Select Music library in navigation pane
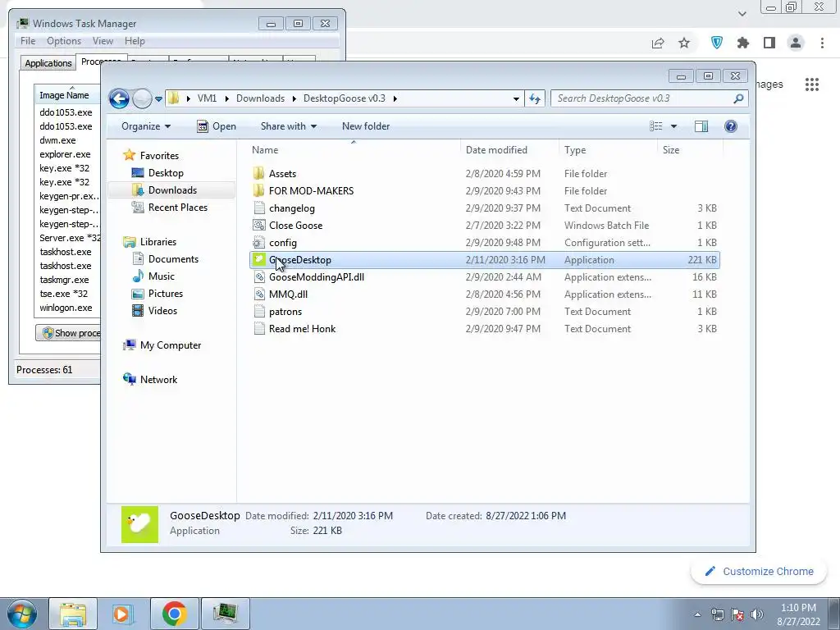Image resolution: width=840 pixels, height=630 pixels. tap(162, 276)
